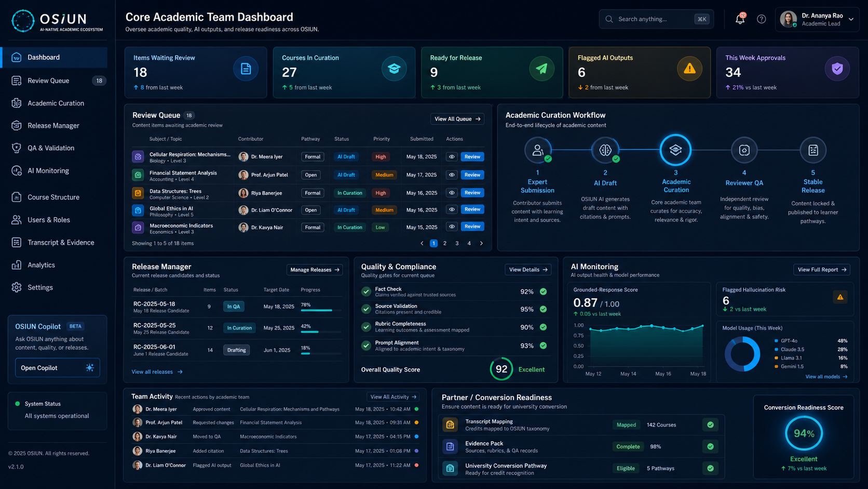This screenshot has width=868, height=489.
Task: Click the University Conversion Pathway row icon
Action: [x=450, y=468]
